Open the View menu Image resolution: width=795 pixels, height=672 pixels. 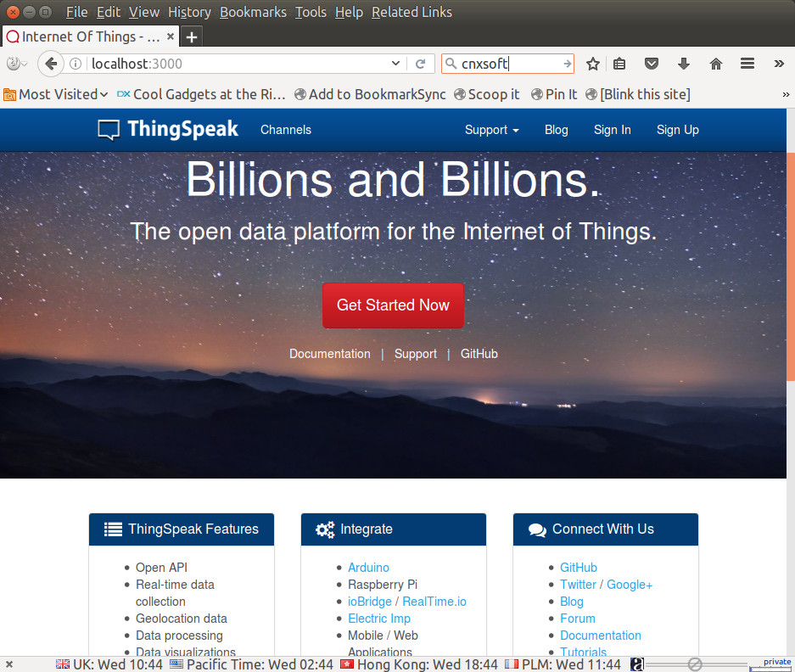[144, 12]
